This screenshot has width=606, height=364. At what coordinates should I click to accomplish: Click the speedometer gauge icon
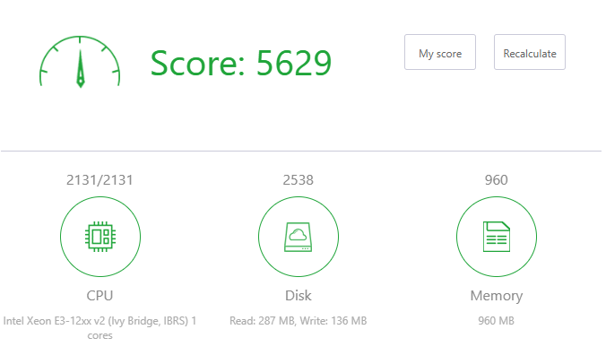(80, 62)
